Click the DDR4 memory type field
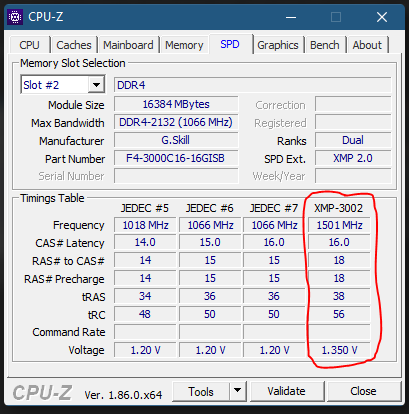This screenshot has height=414, width=409. (252, 85)
